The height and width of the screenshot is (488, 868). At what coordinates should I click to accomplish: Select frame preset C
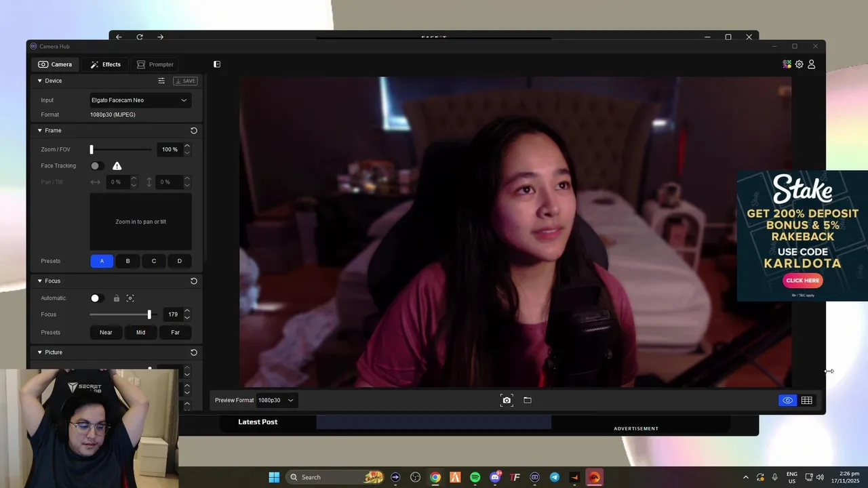point(154,261)
